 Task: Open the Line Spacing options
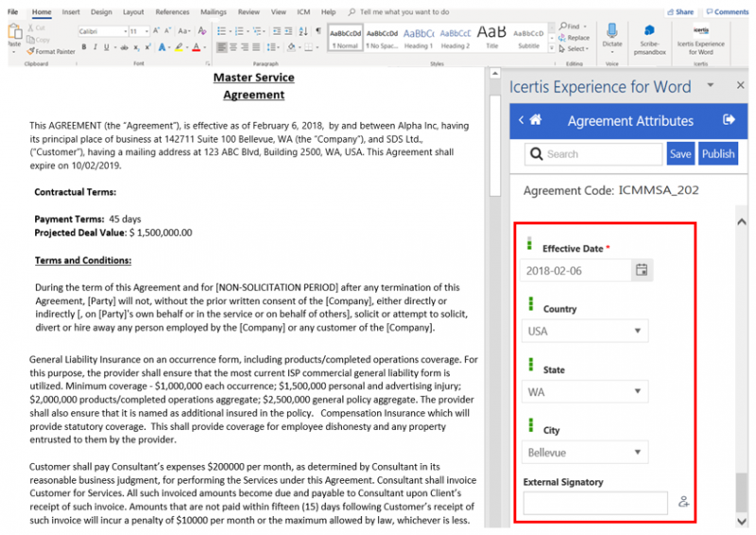pyautogui.click(x=271, y=47)
